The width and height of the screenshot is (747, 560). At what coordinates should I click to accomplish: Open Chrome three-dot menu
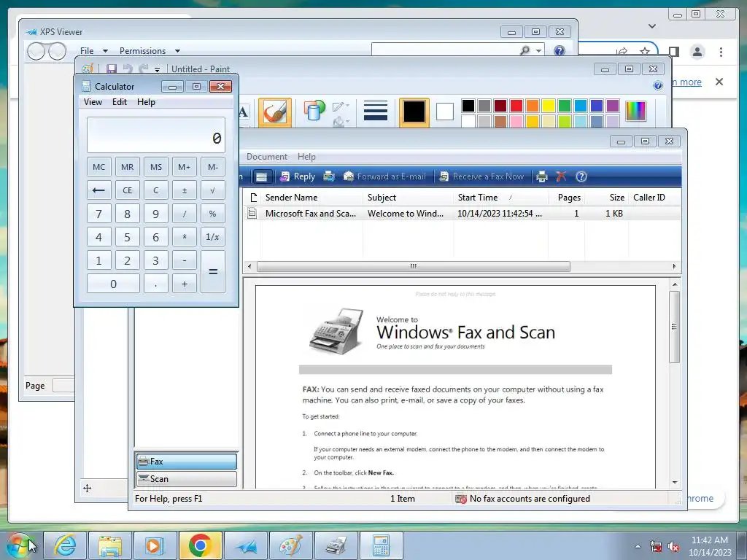click(721, 52)
